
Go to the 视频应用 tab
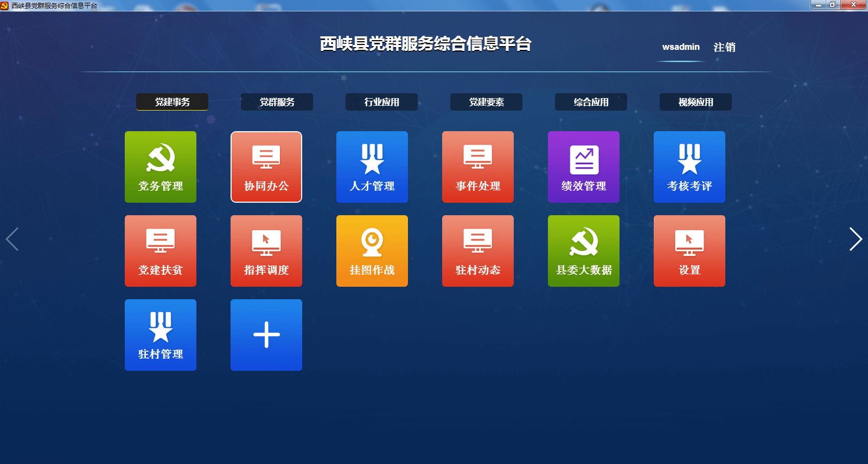click(x=695, y=102)
